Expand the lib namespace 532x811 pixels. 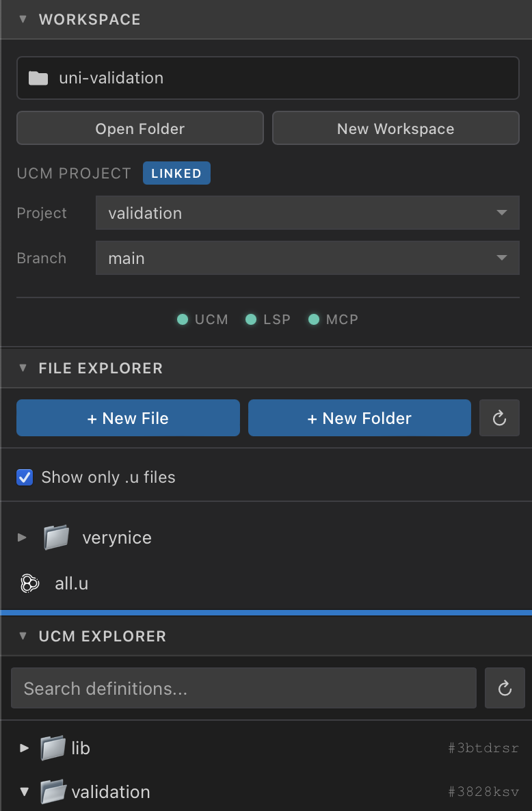pos(24,748)
